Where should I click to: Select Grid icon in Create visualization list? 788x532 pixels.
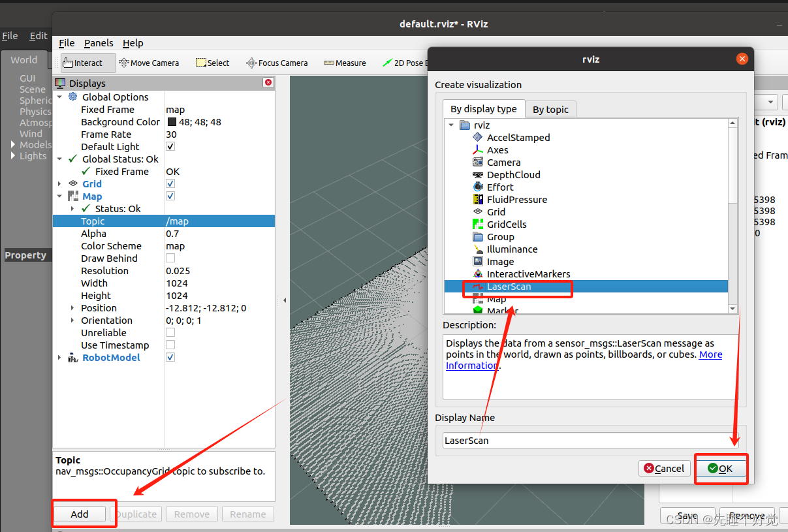coord(478,211)
